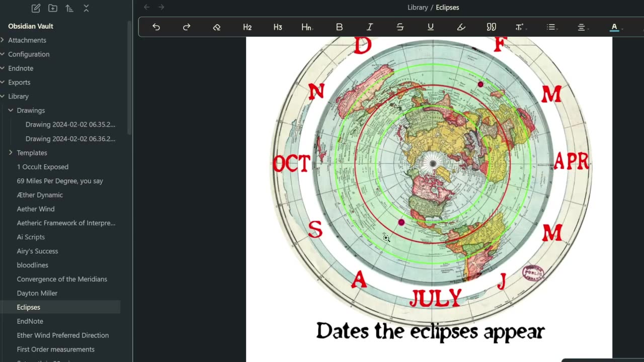
Task: Toggle strikethrough formatting
Action: click(x=400, y=27)
